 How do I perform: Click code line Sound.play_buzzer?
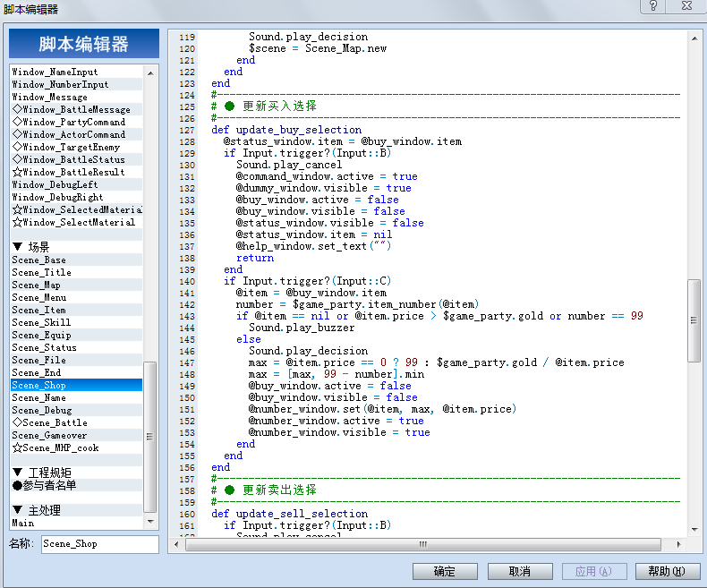[x=302, y=328]
